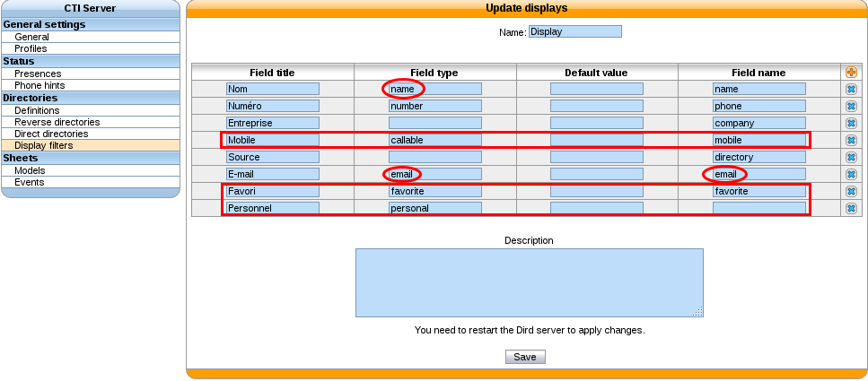Focus the Description text area
This screenshot has height=381, width=868.
point(530,282)
